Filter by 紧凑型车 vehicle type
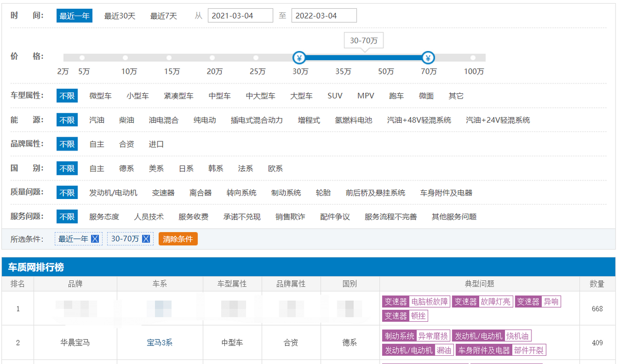Image resolution: width=619 pixels, height=364 pixels. [x=178, y=96]
